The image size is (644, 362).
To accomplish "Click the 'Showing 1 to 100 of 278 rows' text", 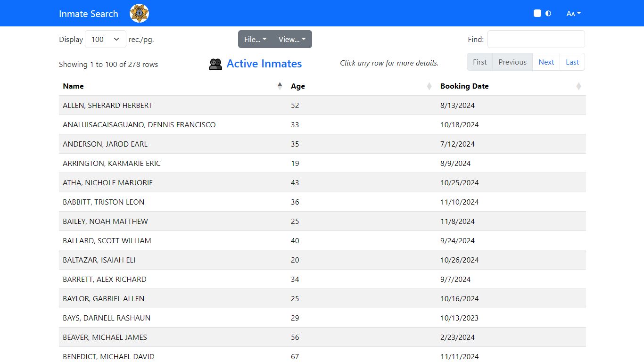I will pyautogui.click(x=108, y=64).
